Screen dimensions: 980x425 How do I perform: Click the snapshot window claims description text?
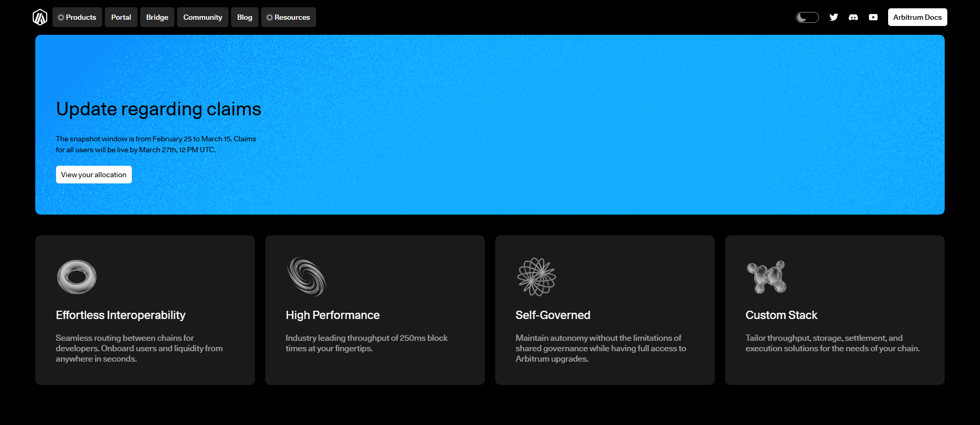pos(156,144)
